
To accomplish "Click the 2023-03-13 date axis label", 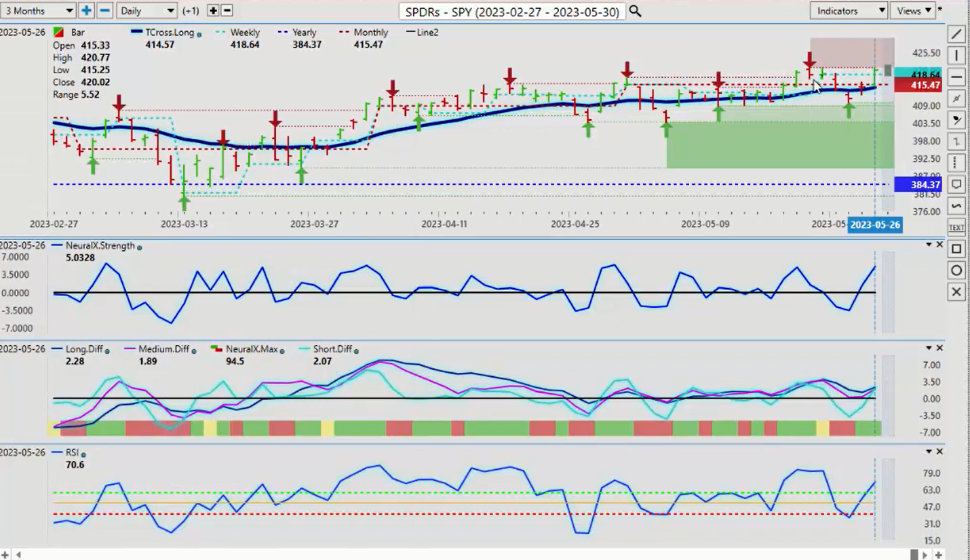I will [184, 223].
